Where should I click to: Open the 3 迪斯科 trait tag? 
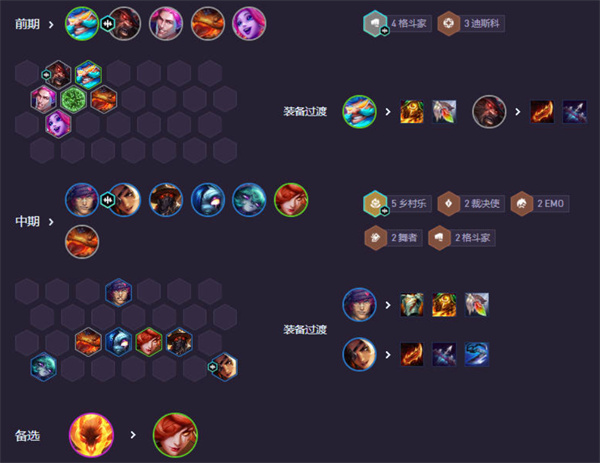point(471,24)
